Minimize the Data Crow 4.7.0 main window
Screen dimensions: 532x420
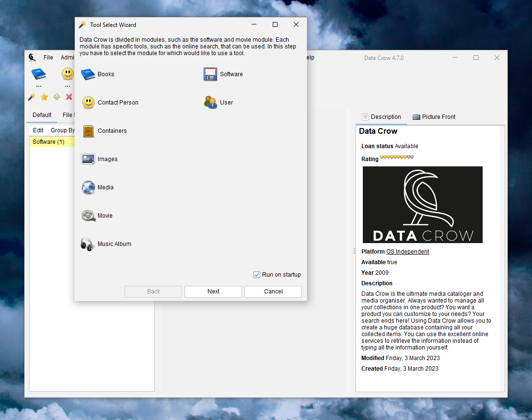point(455,58)
